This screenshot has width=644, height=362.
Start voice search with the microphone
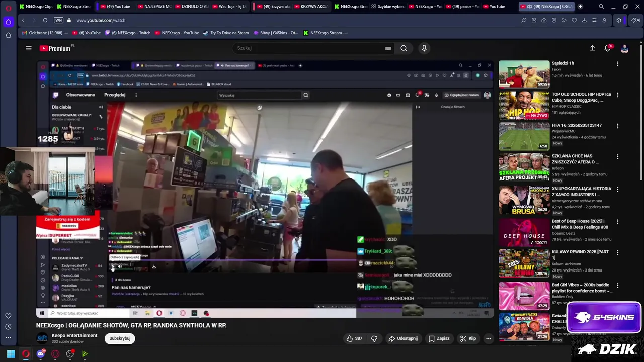(424, 48)
